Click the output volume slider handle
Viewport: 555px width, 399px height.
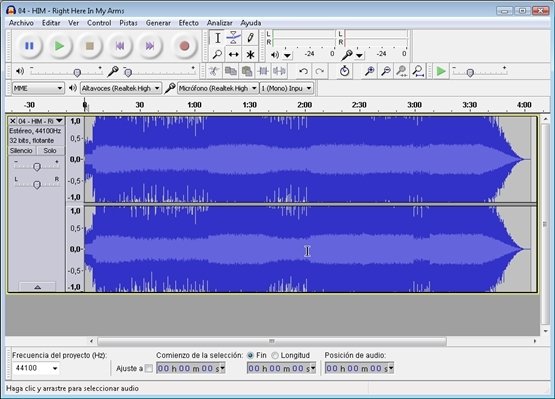pyautogui.click(x=77, y=73)
